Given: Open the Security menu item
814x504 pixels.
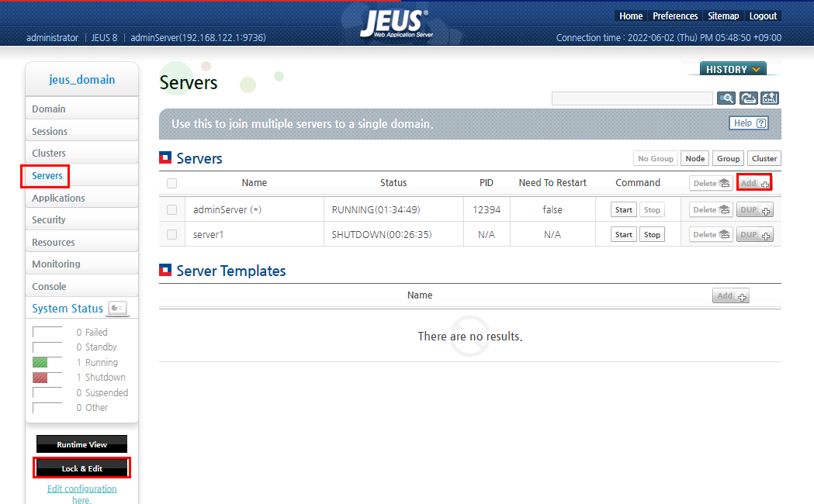Looking at the screenshot, I should [x=81, y=220].
